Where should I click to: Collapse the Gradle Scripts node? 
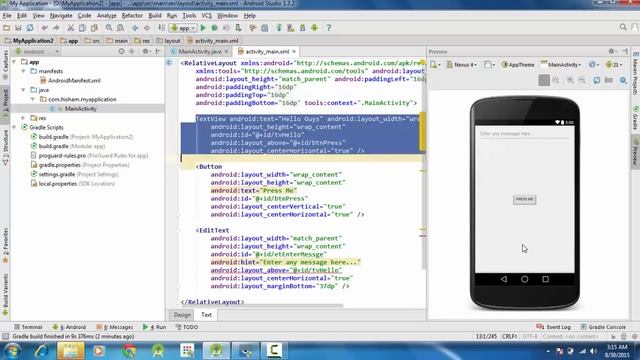(14, 127)
